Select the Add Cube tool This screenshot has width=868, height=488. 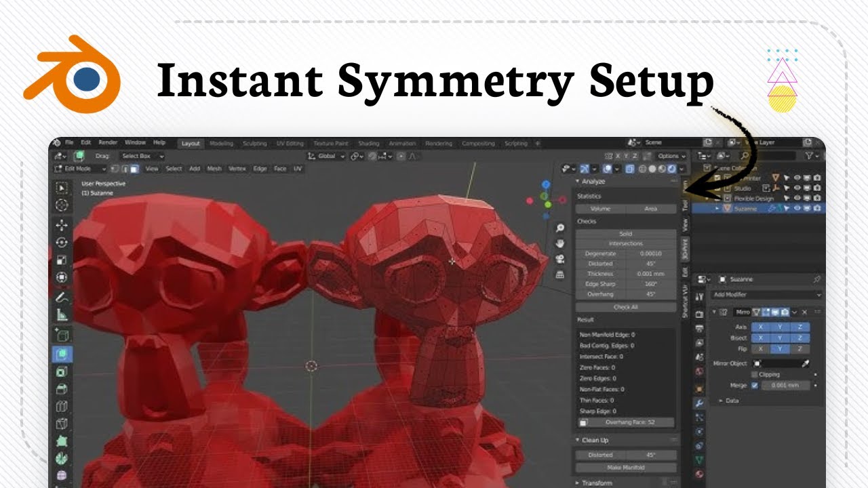62,334
